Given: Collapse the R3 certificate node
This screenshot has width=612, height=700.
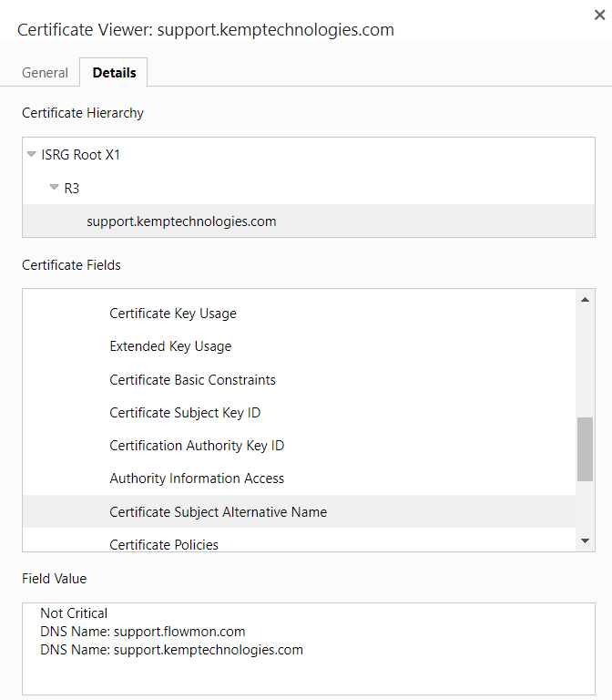Looking at the screenshot, I should [54, 188].
